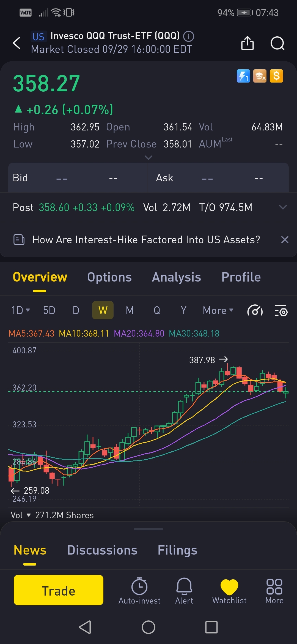Switch chart to M monthly interval
The height and width of the screenshot is (644, 297).
[130, 310]
